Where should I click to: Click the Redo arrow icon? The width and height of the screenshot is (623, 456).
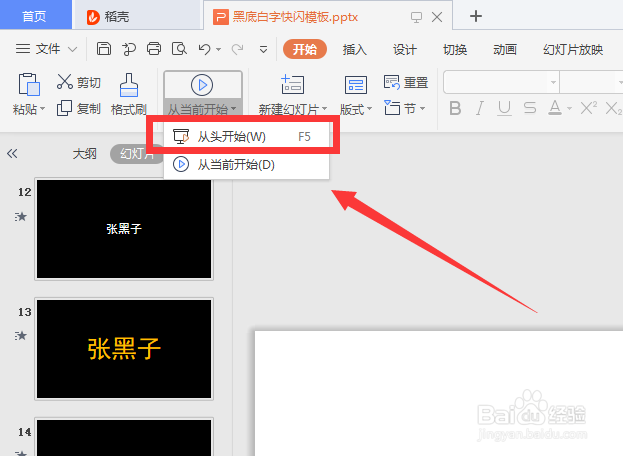(x=238, y=49)
